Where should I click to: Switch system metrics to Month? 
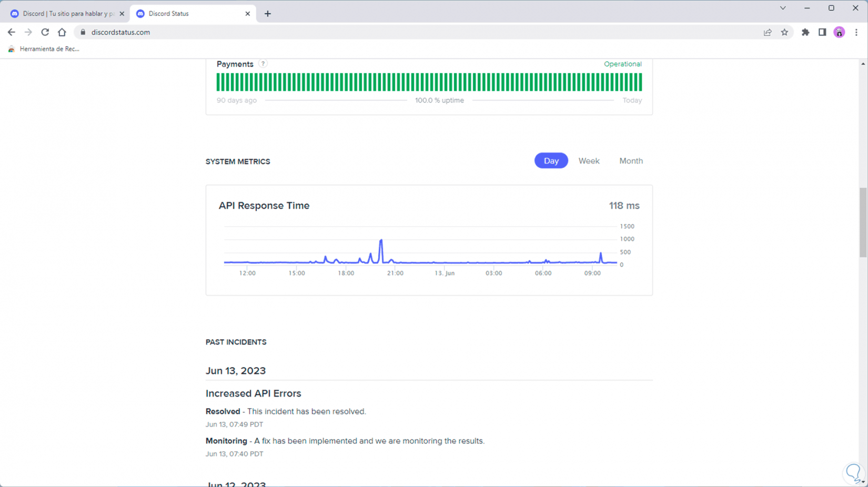(x=631, y=161)
